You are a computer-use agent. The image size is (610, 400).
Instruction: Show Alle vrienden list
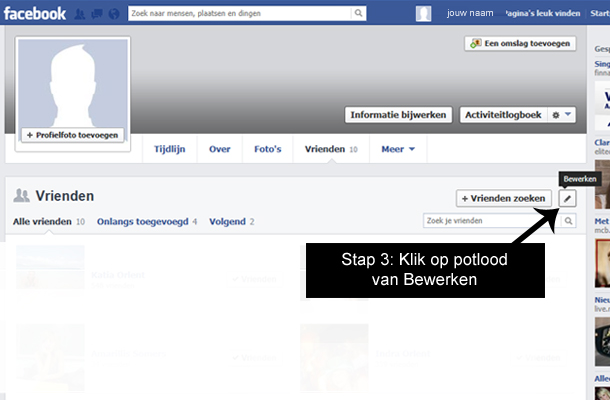49,222
